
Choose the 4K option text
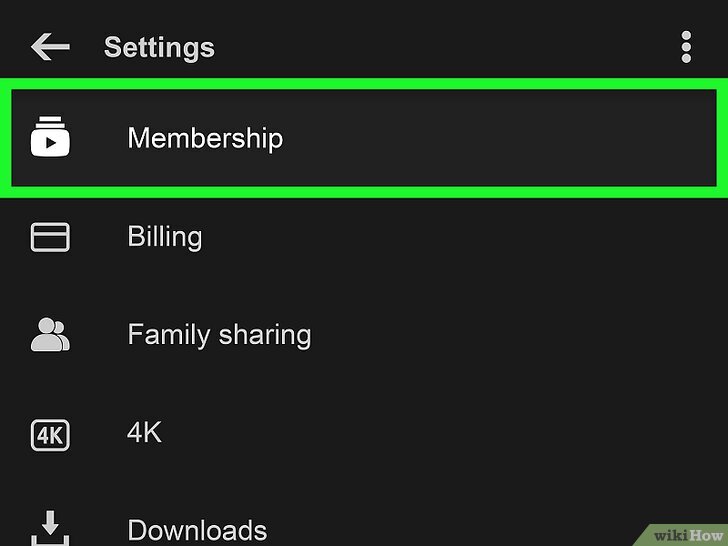coord(144,432)
